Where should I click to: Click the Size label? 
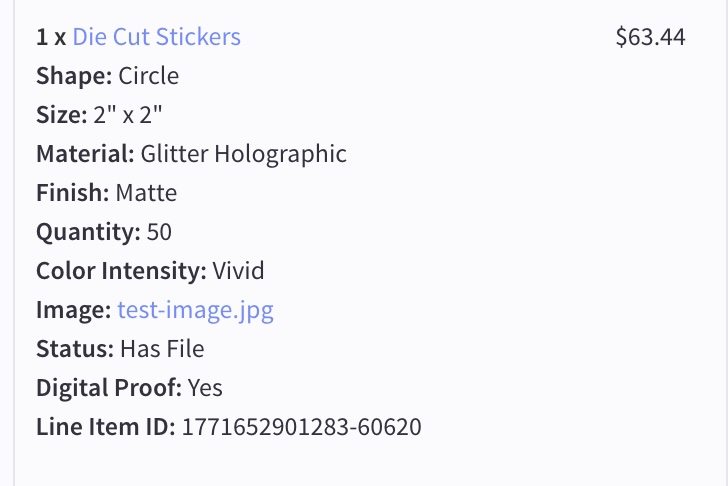tap(62, 115)
